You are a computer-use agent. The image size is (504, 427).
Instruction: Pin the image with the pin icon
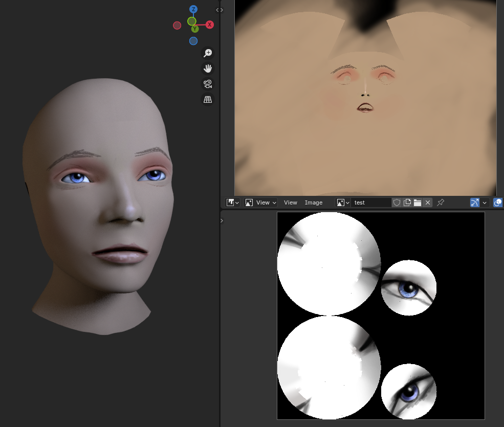point(441,203)
